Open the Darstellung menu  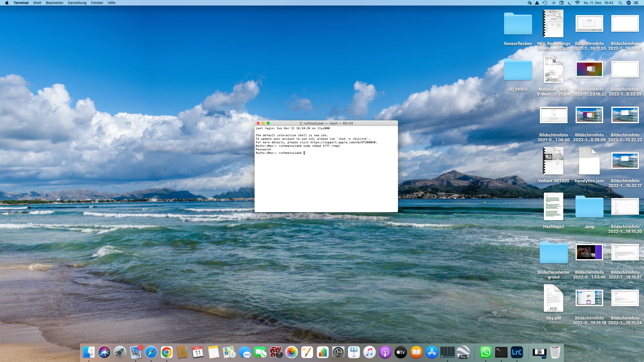pos(77,3)
